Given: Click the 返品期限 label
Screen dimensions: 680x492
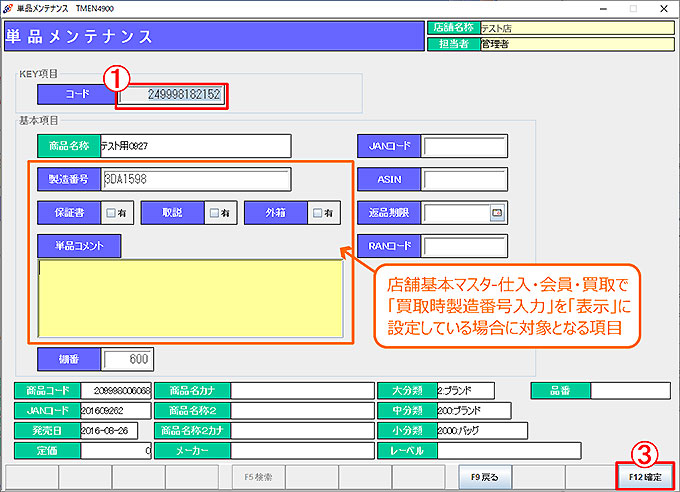Looking at the screenshot, I should point(389,213).
